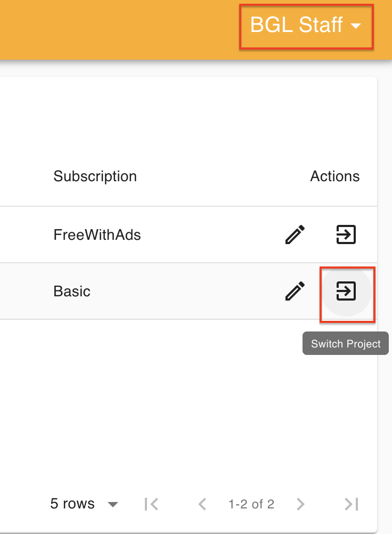Select the Basic subscription cell
Viewport: 392px width, 534px height.
[72, 292]
